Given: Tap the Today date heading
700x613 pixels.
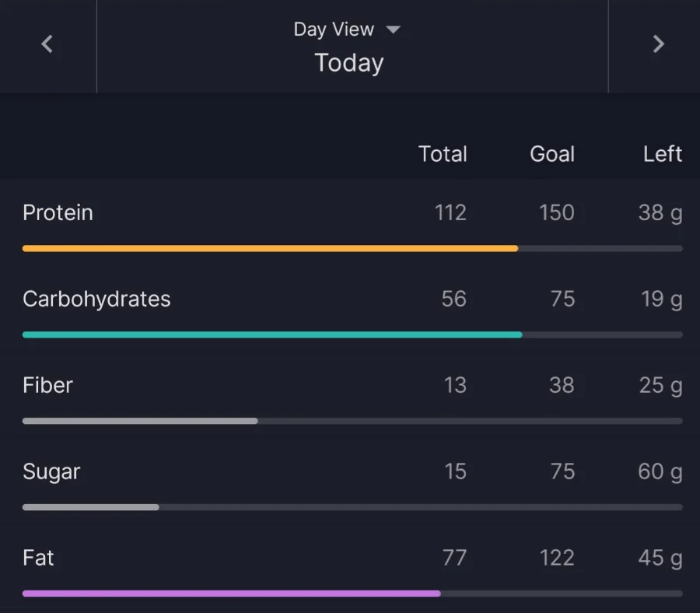Looking at the screenshot, I should click(x=348, y=63).
